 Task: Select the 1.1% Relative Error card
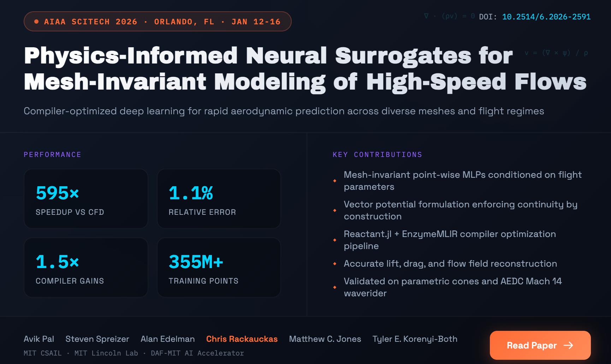[x=219, y=199]
